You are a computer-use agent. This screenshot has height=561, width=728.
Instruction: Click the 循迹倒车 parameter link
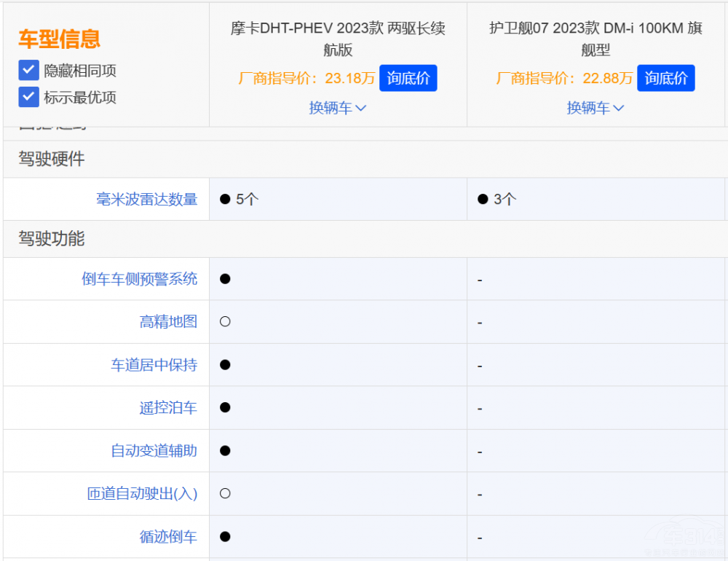coord(168,537)
